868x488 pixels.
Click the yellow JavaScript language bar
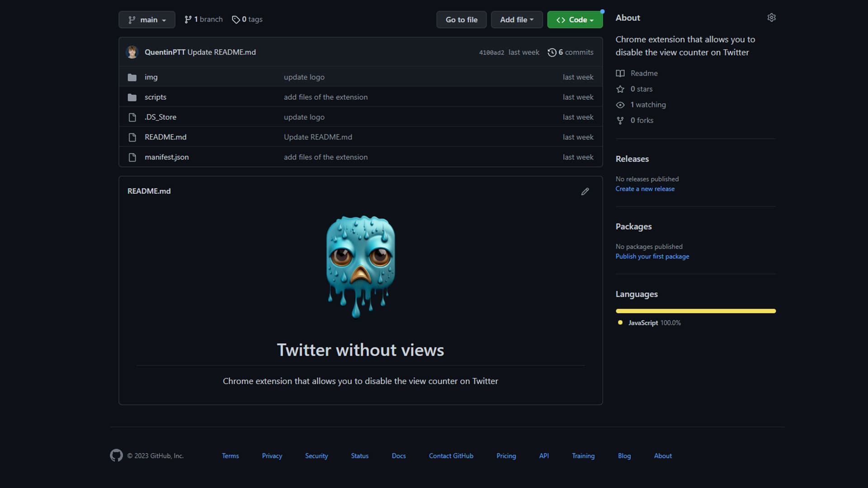click(x=695, y=311)
